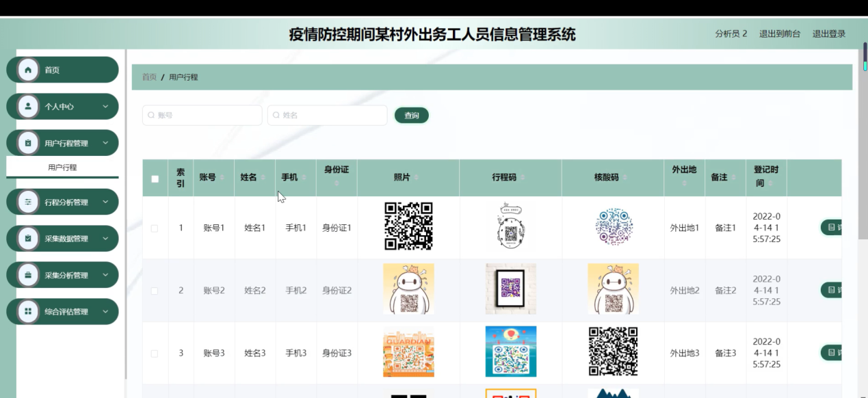868x398 pixels.
Task: Click the person icon for 个人中心
Action: (28, 107)
